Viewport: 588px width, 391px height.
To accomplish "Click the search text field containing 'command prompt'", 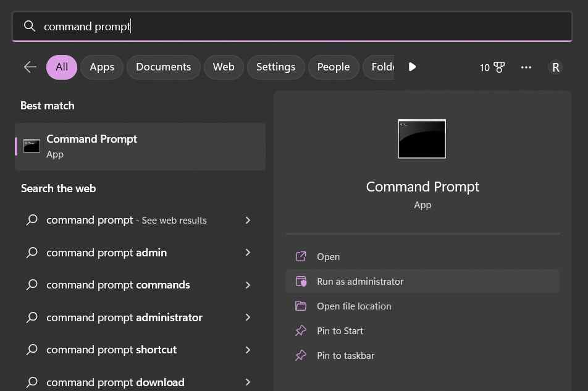I will click(292, 26).
